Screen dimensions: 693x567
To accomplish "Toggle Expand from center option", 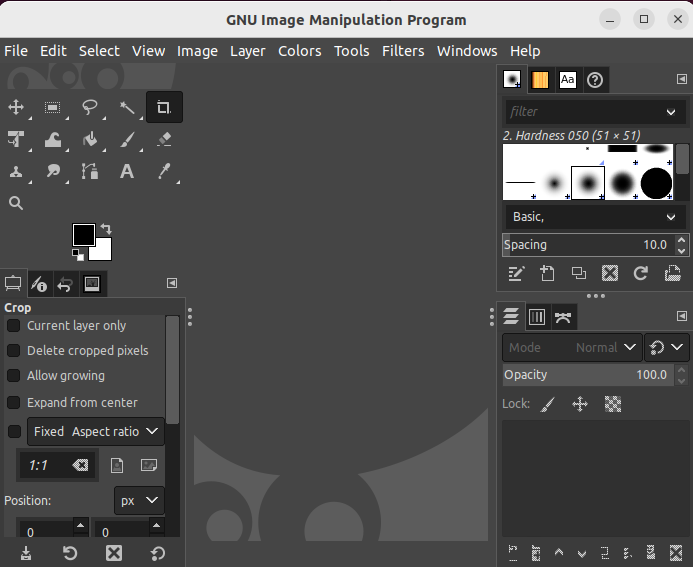I will 14,403.
